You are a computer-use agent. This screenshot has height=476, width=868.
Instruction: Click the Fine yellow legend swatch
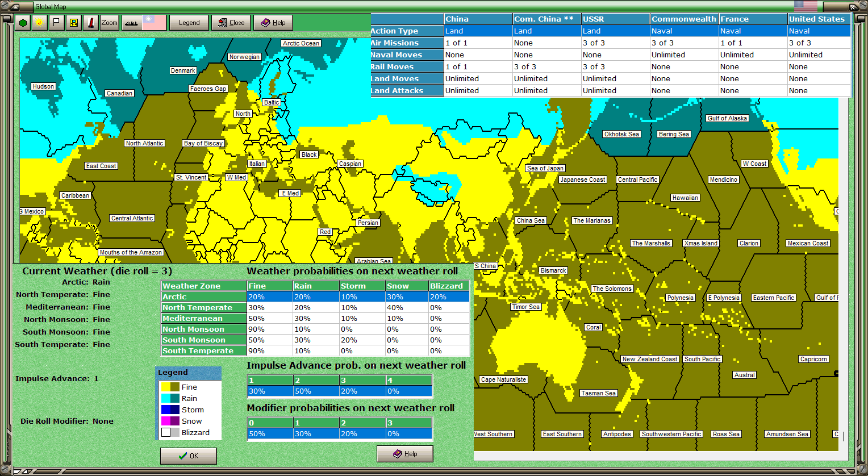tap(170, 387)
